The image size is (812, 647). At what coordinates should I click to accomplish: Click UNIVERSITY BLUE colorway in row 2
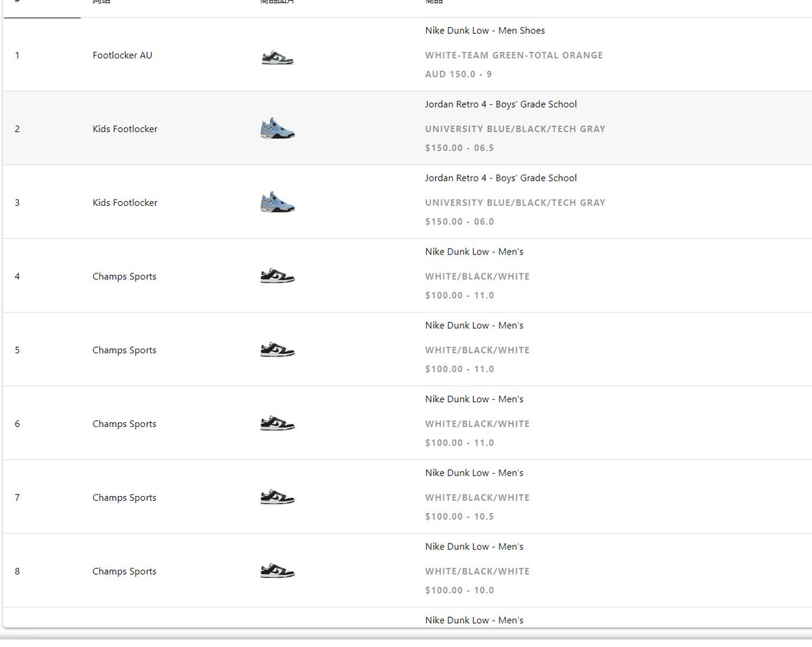[516, 129]
